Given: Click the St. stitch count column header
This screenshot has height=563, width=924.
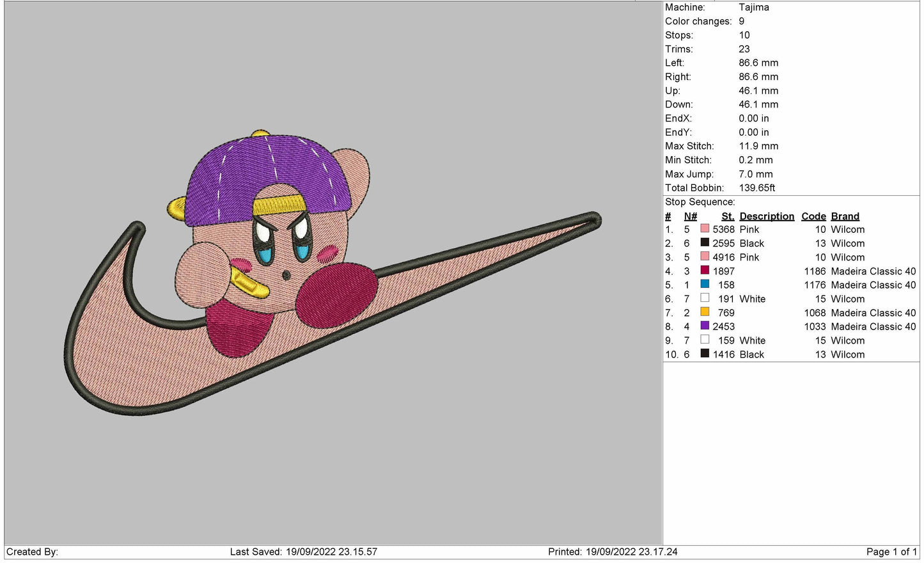Looking at the screenshot, I should point(728,216).
